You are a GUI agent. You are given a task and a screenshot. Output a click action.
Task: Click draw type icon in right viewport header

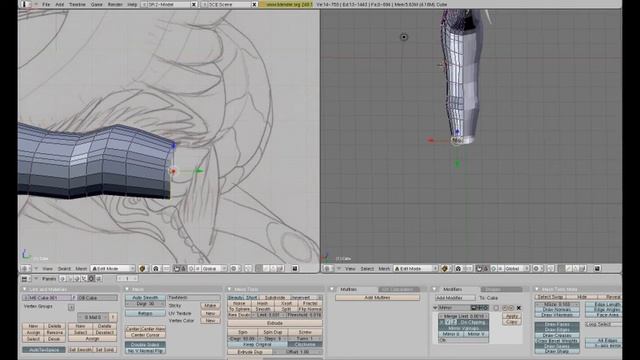pos(445,269)
